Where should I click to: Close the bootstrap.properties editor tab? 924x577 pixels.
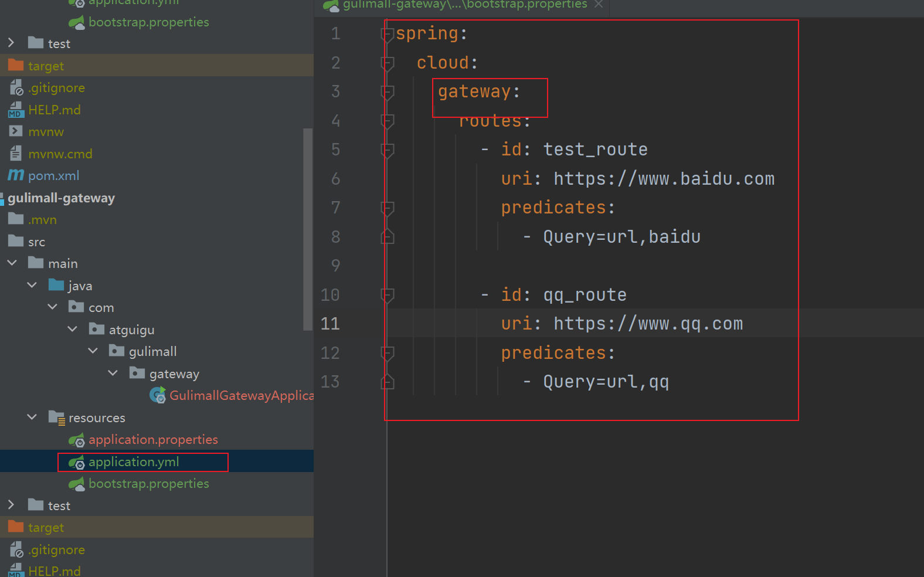click(x=599, y=5)
